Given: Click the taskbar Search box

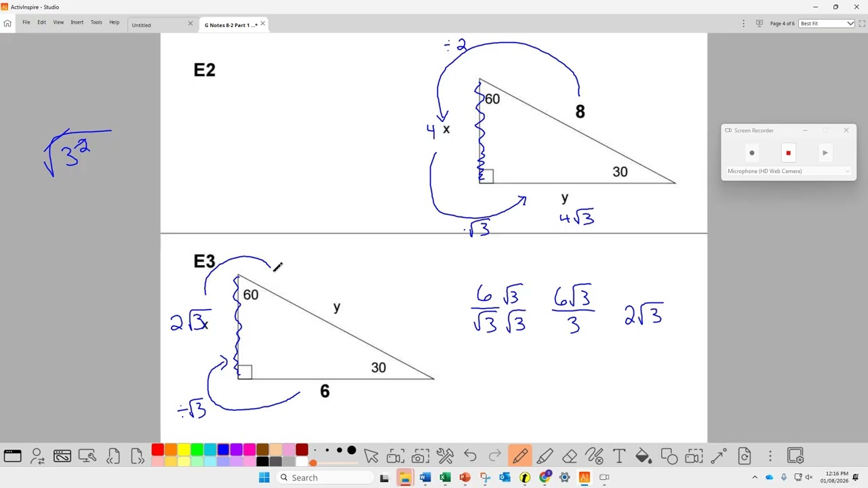Looking at the screenshot, I should point(325,478).
